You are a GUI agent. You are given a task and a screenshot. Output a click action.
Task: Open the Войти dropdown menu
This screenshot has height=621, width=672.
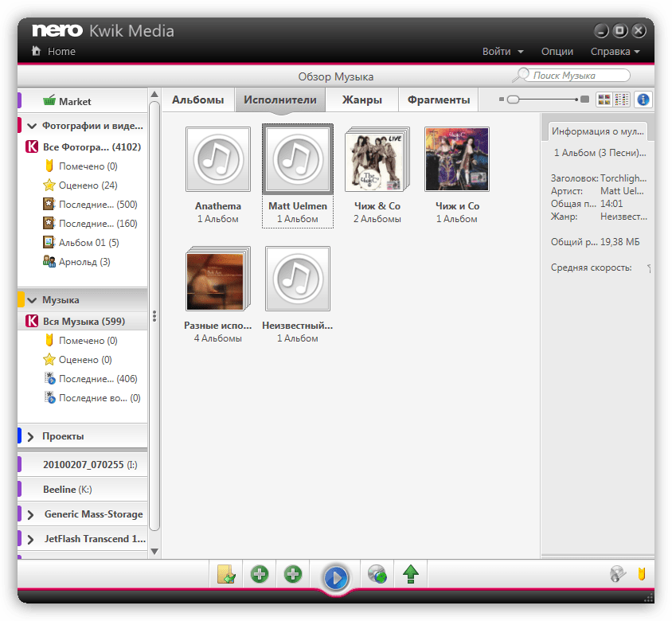click(502, 51)
